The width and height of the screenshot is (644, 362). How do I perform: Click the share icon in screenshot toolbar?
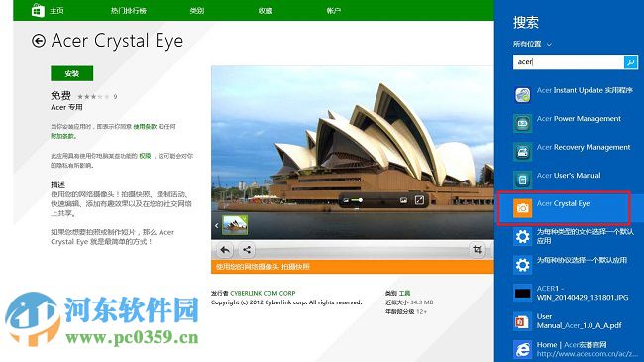point(247,250)
